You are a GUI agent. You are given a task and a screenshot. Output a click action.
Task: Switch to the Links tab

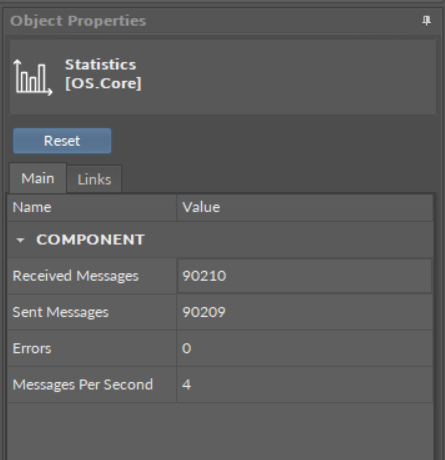click(x=94, y=179)
